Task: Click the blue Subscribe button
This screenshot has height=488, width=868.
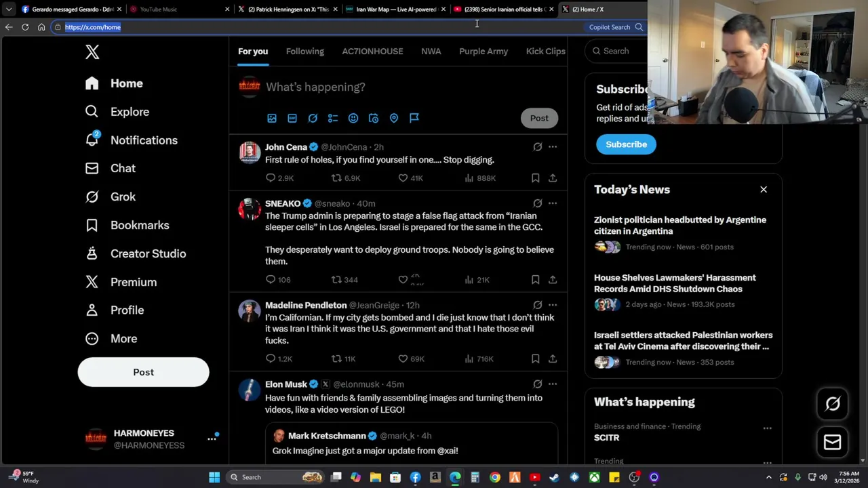Action: click(626, 144)
